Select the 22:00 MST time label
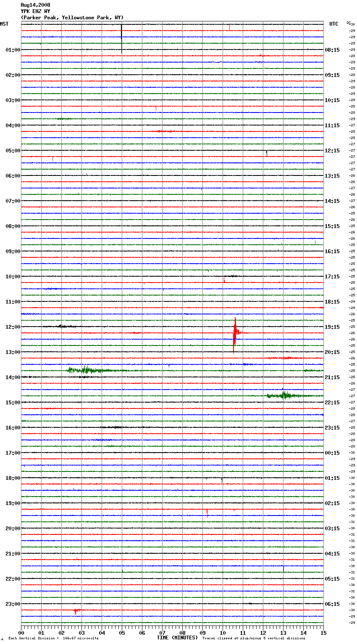The height and width of the screenshot is (644, 357). pos(13,579)
